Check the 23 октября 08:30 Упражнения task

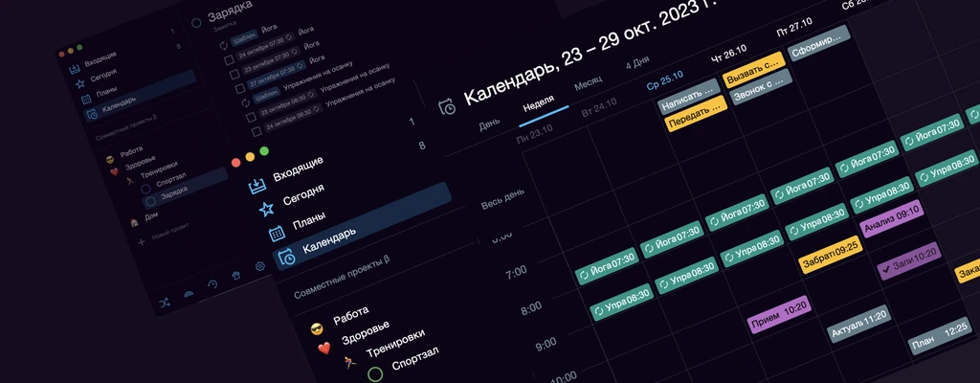(x=251, y=117)
